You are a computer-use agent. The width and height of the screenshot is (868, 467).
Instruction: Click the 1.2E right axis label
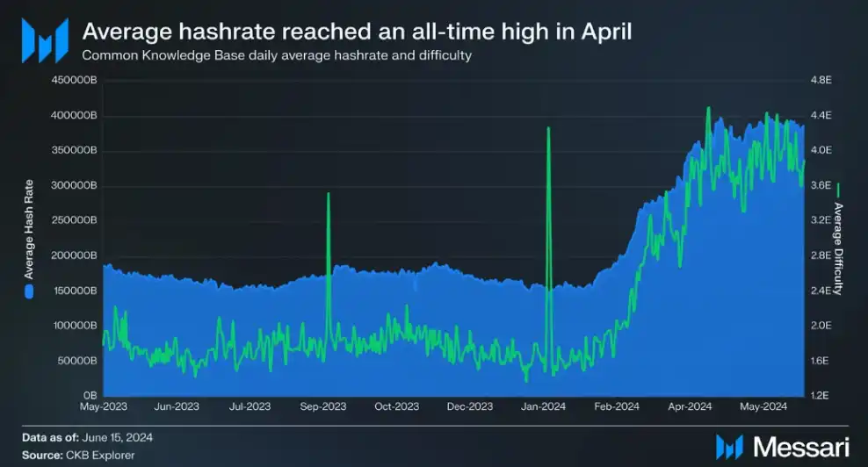tap(820, 396)
